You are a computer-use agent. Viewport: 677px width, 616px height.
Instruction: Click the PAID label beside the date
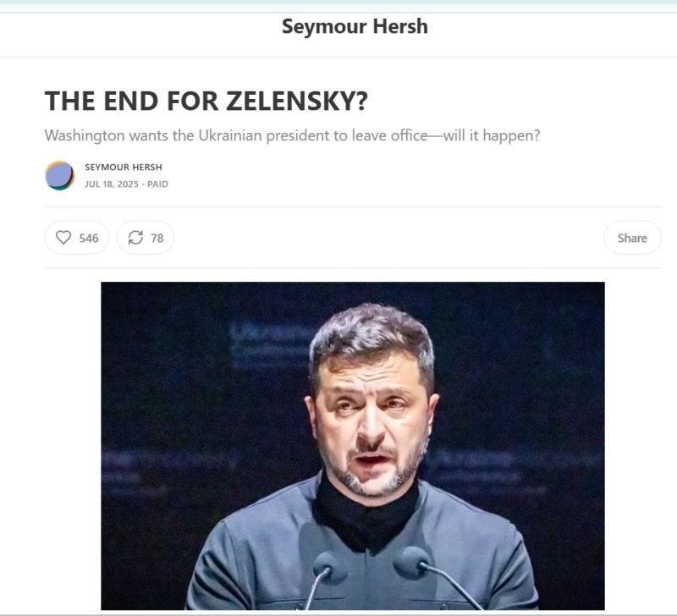pyautogui.click(x=157, y=184)
